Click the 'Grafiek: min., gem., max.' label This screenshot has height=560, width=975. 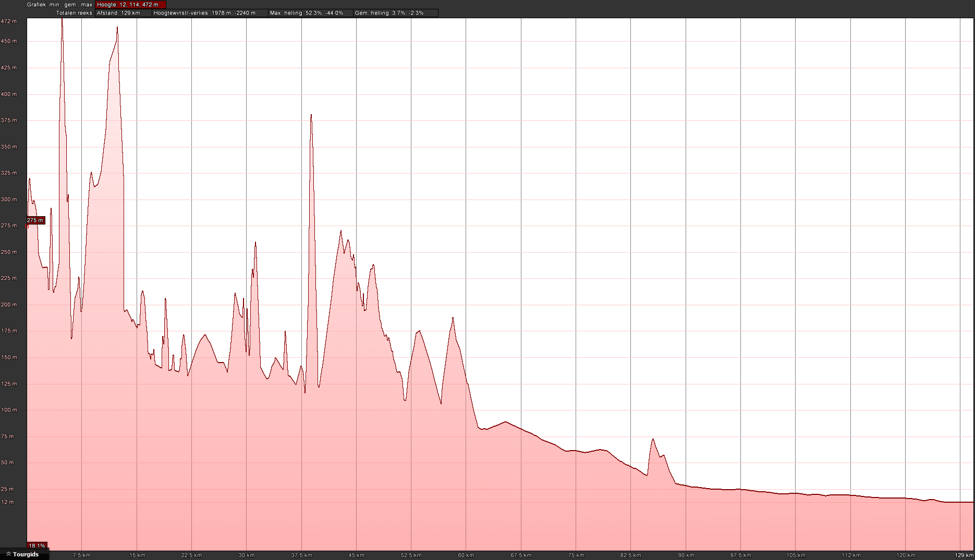pyautogui.click(x=60, y=5)
